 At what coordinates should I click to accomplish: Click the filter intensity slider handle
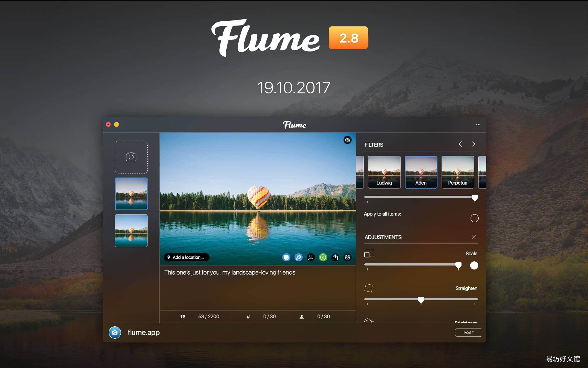[x=475, y=198]
